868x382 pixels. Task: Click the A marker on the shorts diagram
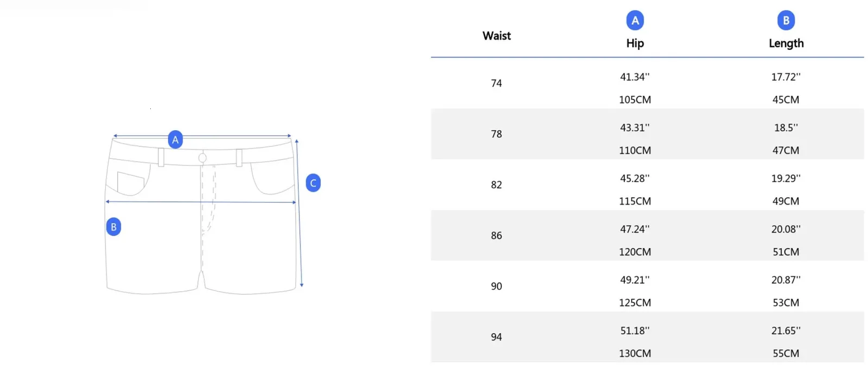click(175, 139)
